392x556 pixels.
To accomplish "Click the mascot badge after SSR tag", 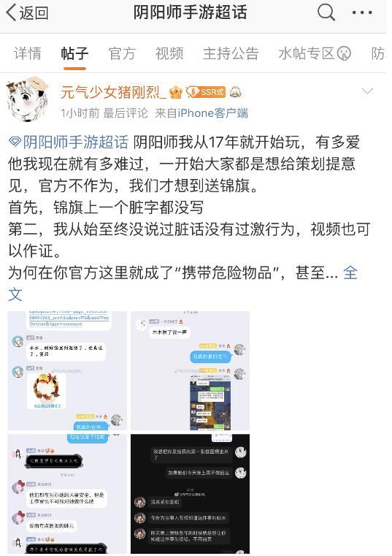I will (235, 92).
